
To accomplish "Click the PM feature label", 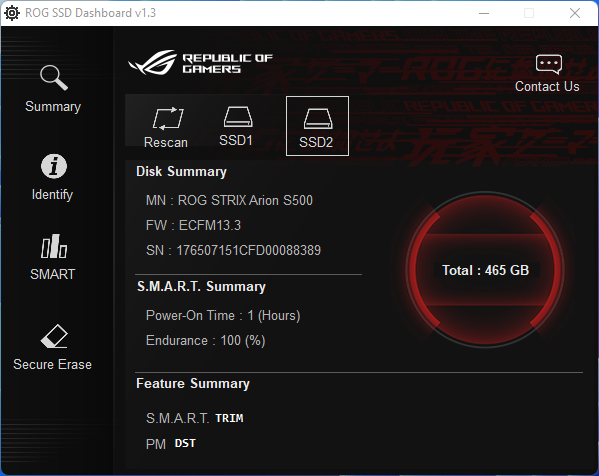I will point(156,444).
